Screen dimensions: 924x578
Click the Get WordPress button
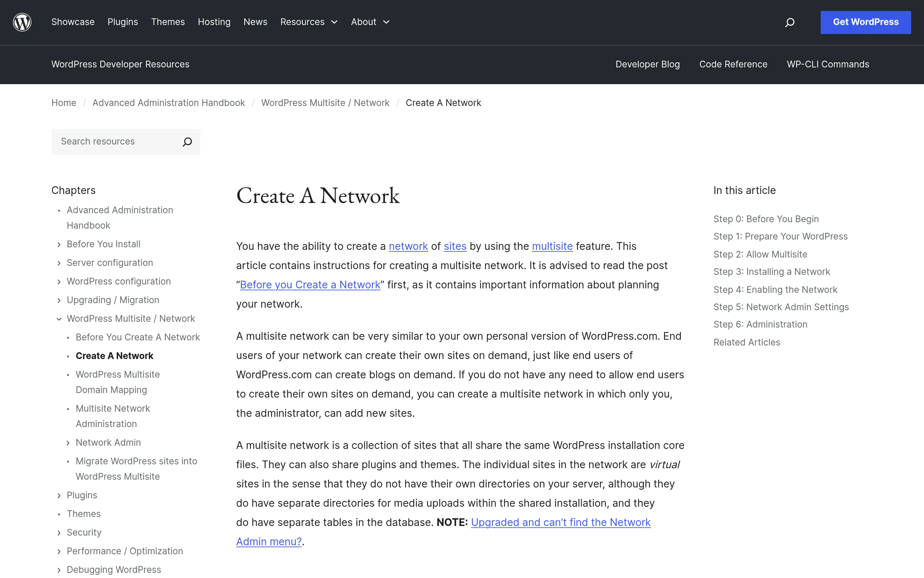[866, 22]
